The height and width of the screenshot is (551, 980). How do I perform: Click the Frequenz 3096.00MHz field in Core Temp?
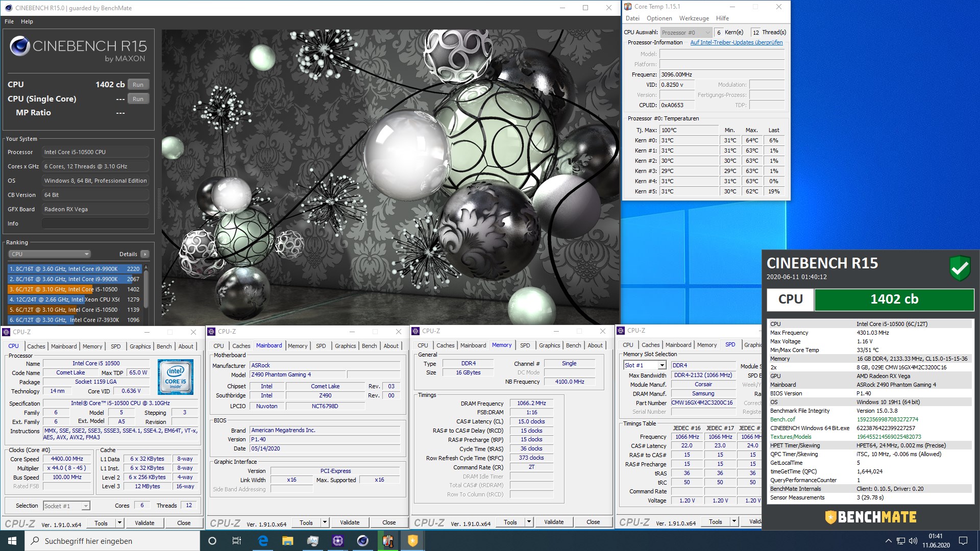[722, 74]
